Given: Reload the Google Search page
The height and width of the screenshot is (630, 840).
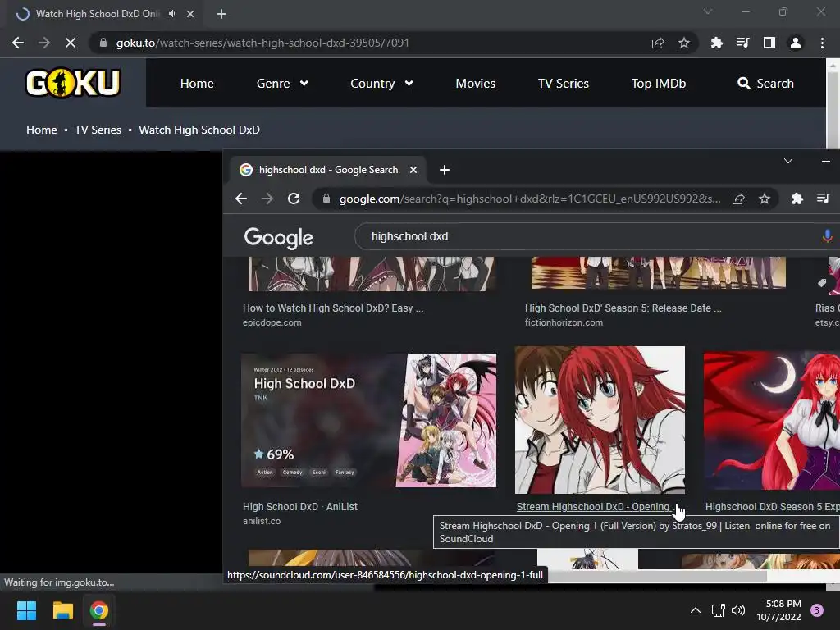Looking at the screenshot, I should [294, 199].
